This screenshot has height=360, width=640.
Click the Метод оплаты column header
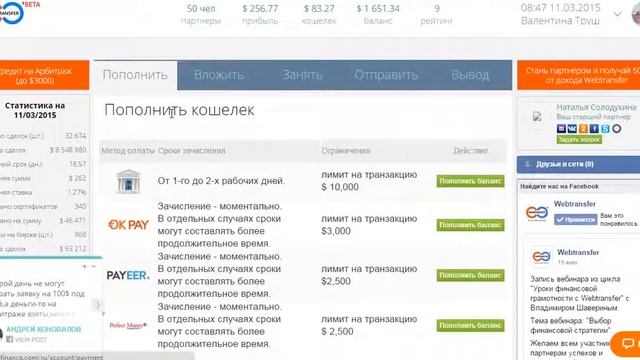click(128, 151)
